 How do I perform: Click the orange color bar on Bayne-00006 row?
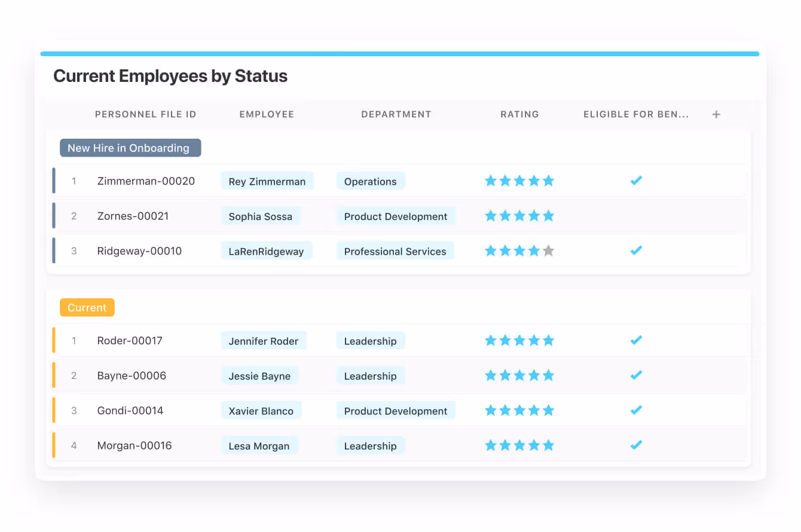(54, 375)
